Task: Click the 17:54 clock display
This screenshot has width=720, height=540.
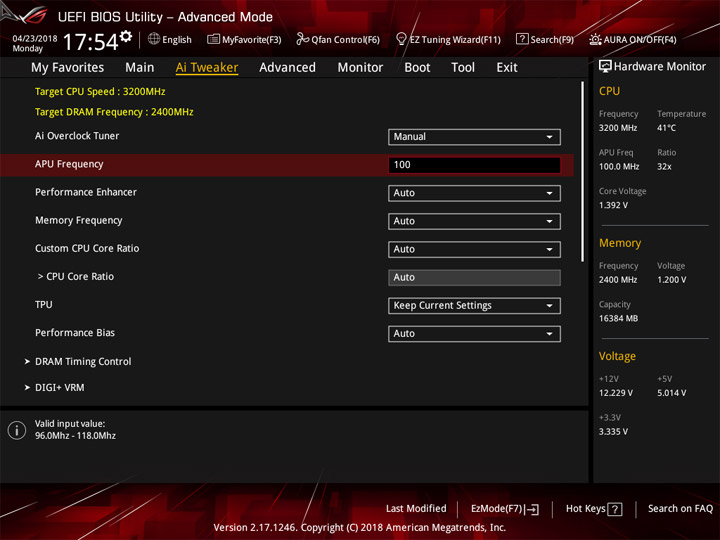Action: click(x=90, y=42)
